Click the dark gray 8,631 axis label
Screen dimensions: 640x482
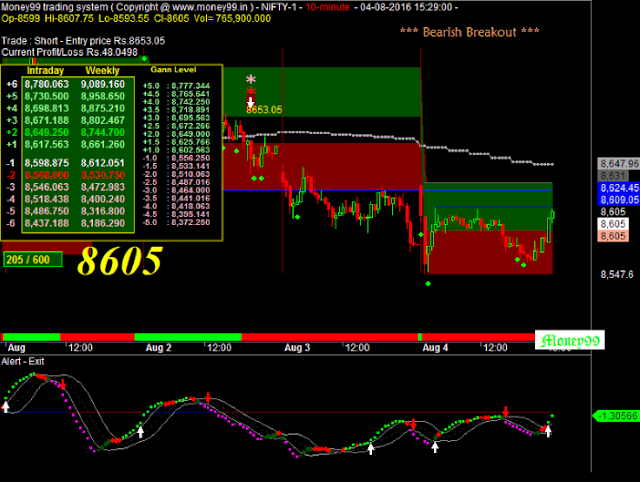pos(613,176)
